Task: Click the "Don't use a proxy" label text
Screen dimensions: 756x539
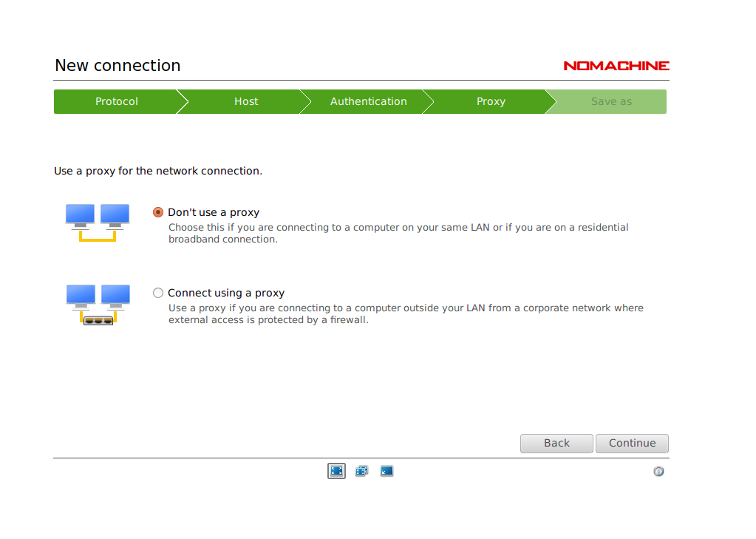Action: pos(214,212)
